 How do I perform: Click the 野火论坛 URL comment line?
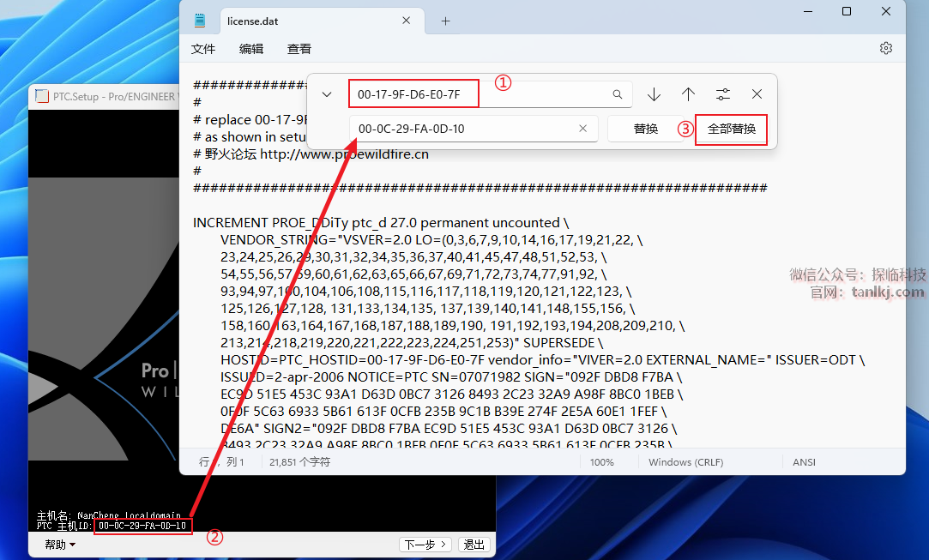[x=311, y=154]
